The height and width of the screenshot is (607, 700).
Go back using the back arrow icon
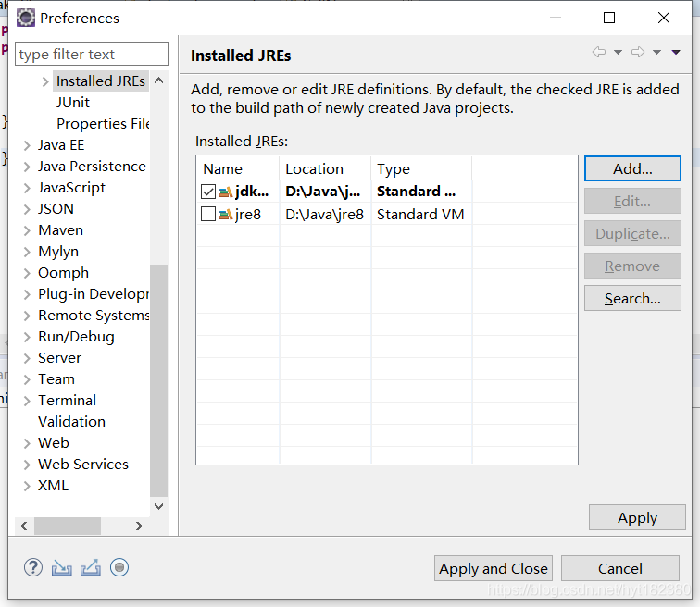coord(599,52)
